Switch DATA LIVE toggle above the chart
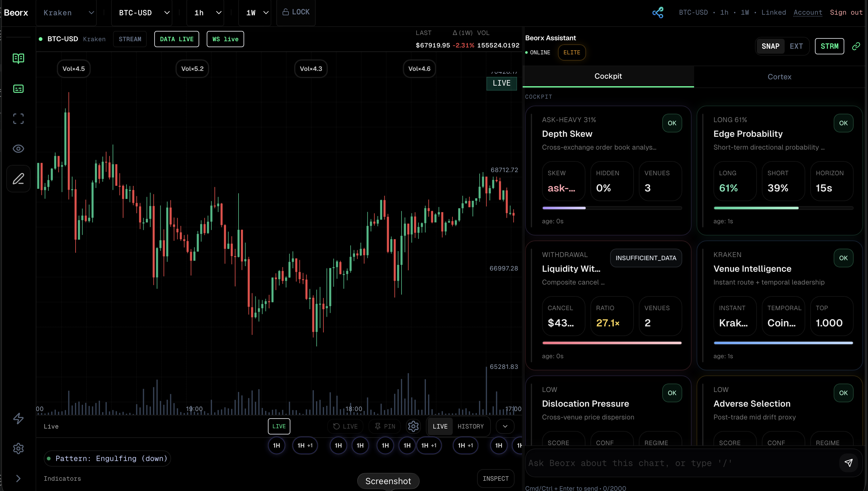 [176, 39]
